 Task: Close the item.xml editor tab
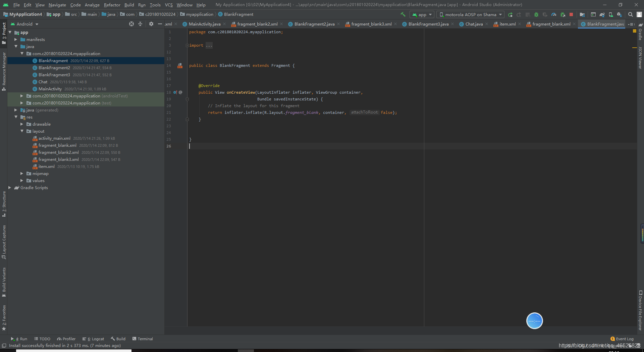520,24
